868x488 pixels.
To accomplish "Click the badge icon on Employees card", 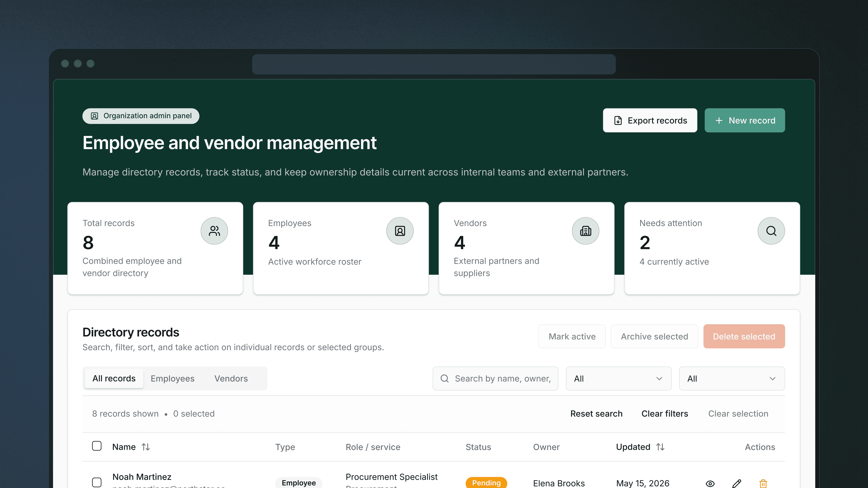I will pos(400,231).
